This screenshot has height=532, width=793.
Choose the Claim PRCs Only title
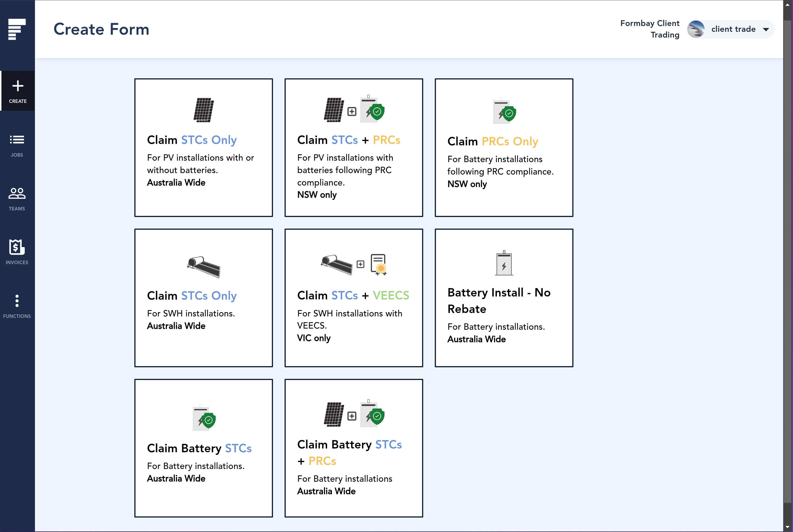pos(493,141)
